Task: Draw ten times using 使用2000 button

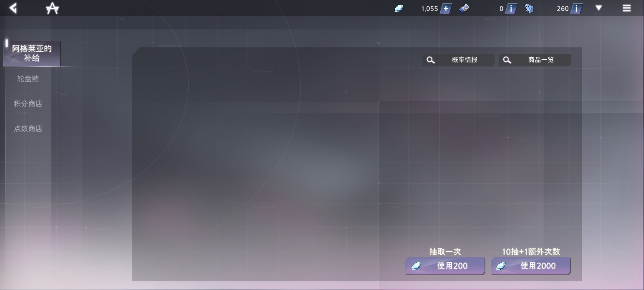Action: coord(531,266)
